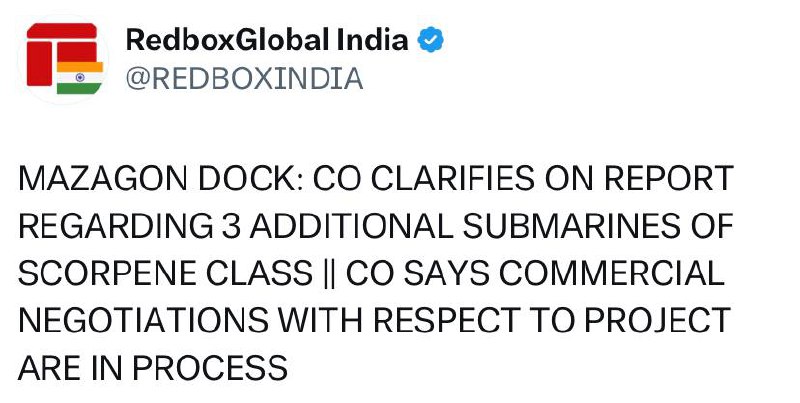Viewport: 800px width, 403px height.
Task: Click the phrase SCORPENE CLASS
Action: pos(165,273)
